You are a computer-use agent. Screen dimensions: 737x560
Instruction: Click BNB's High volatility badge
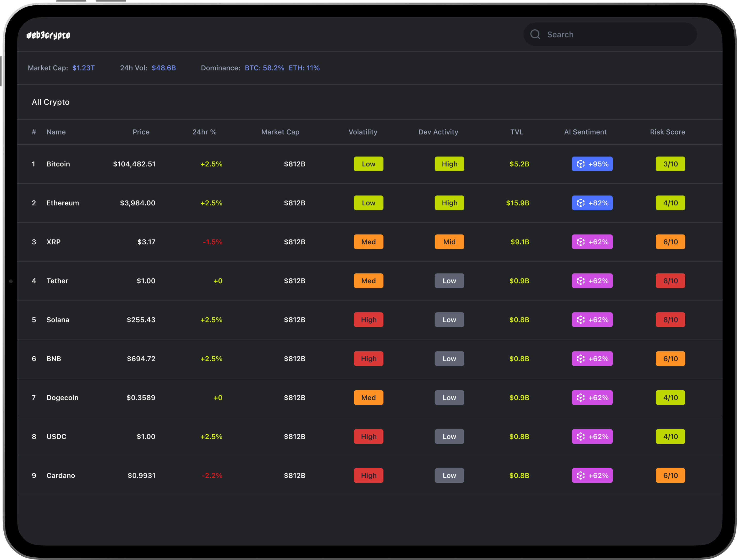(x=368, y=359)
